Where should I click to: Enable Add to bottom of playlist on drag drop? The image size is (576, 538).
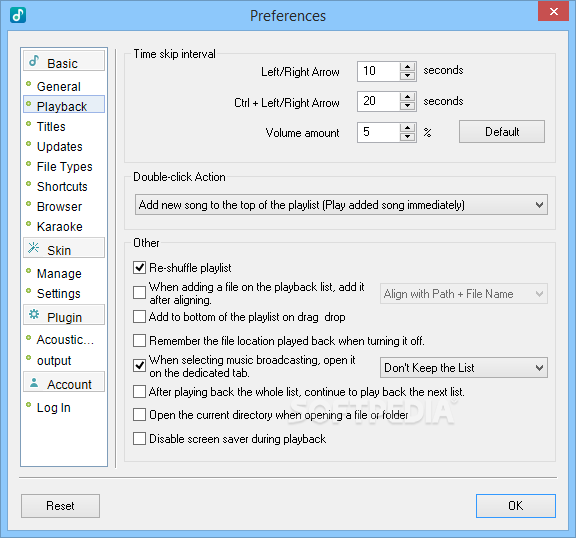click(140, 317)
